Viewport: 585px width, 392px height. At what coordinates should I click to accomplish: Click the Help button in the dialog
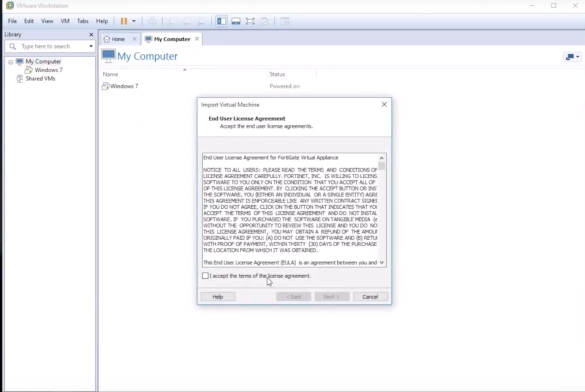(x=218, y=296)
